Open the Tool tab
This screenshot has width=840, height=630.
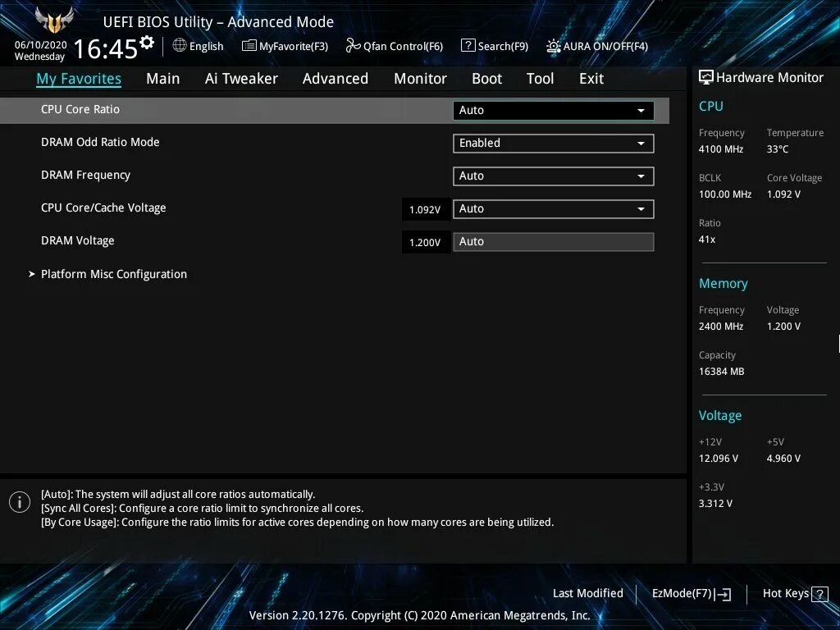pyautogui.click(x=540, y=79)
